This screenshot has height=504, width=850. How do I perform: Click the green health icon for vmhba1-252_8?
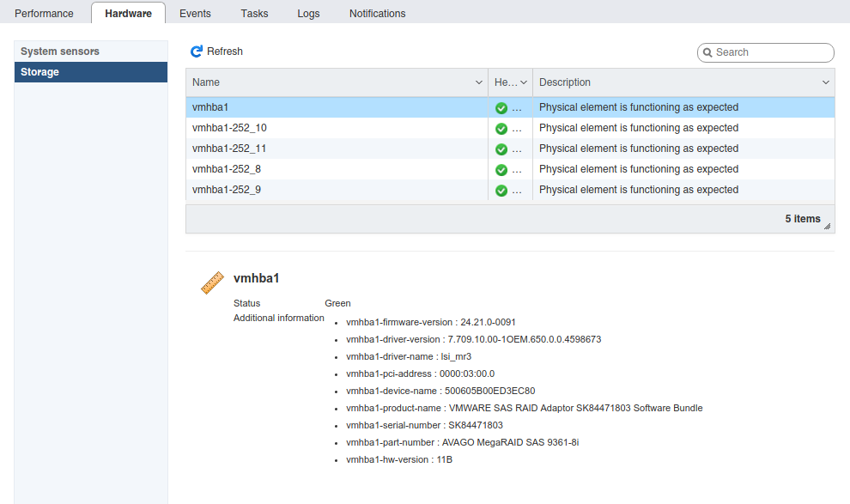(501, 170)
